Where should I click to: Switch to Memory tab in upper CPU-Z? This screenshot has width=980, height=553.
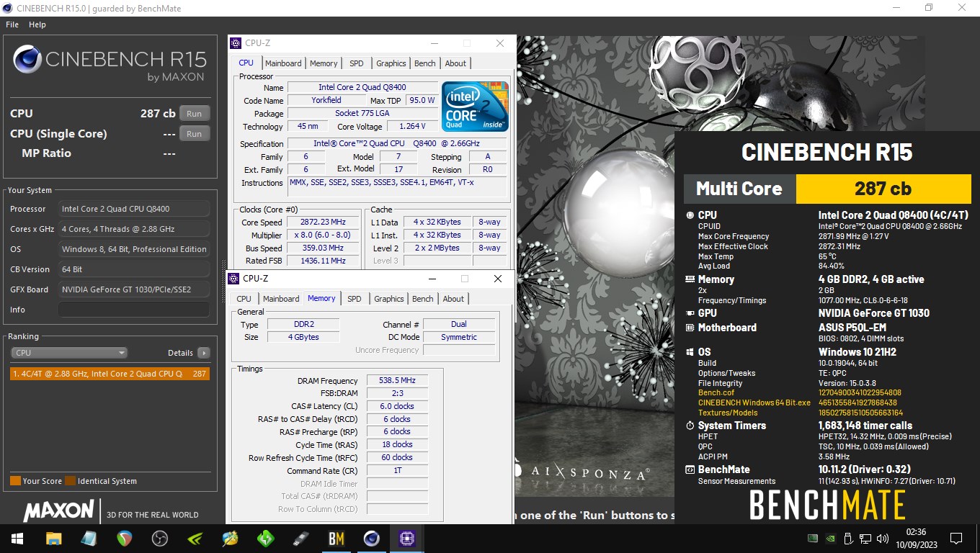point(324,63)
